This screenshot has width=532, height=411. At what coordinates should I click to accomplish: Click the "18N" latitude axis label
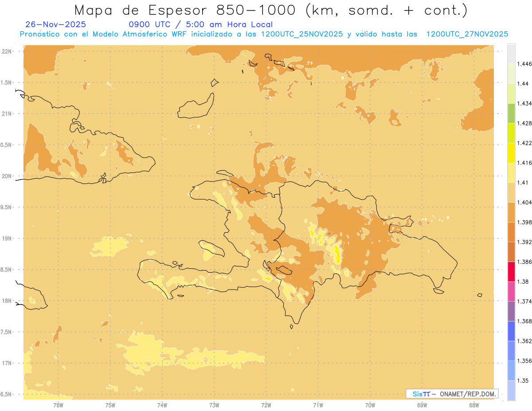tap(6, 301)
